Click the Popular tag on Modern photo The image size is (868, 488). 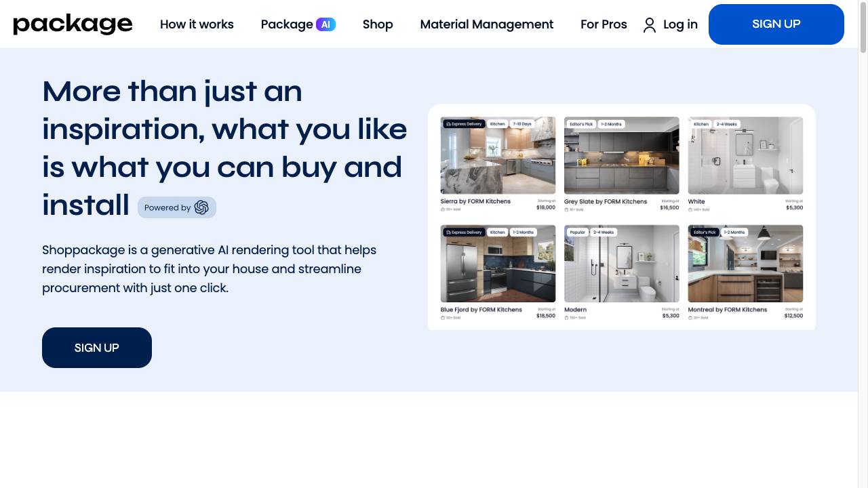tap(577, 232)
